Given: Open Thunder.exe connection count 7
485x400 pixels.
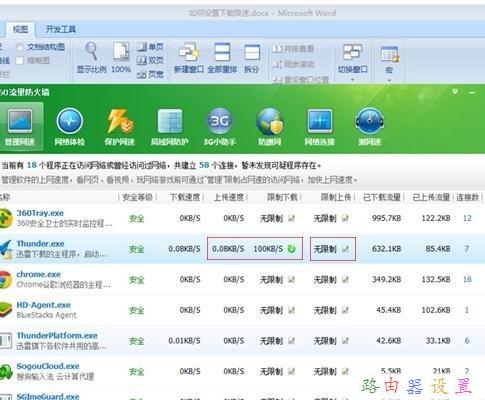Looking at the screenshot, I should click(467, 249).
